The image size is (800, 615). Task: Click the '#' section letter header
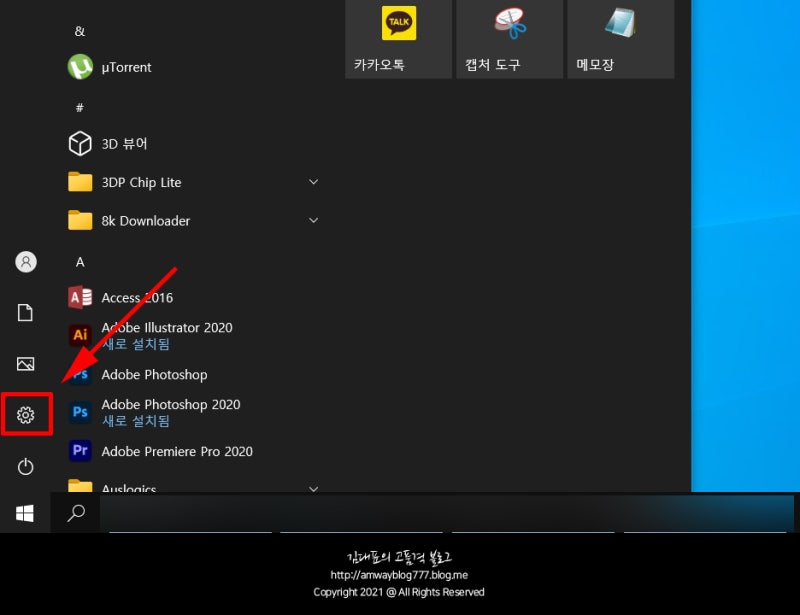coord(80,108)
